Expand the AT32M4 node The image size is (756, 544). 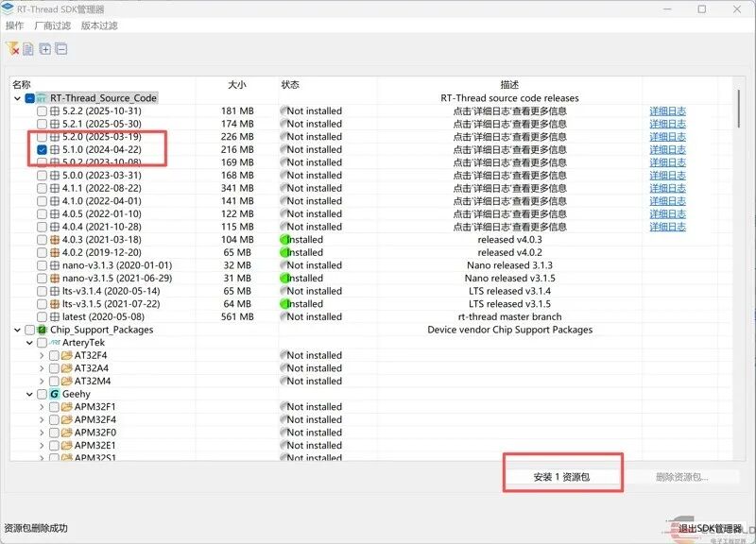[x=42, y=382]
